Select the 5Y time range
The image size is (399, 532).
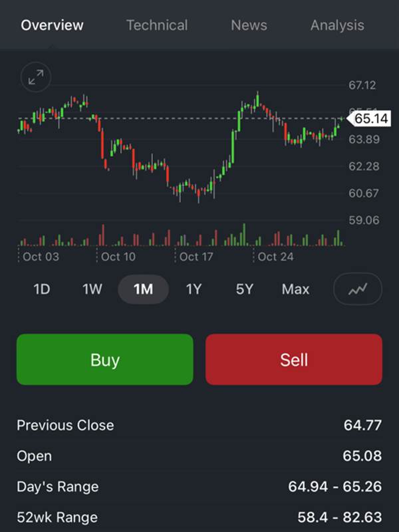(245, 289)
